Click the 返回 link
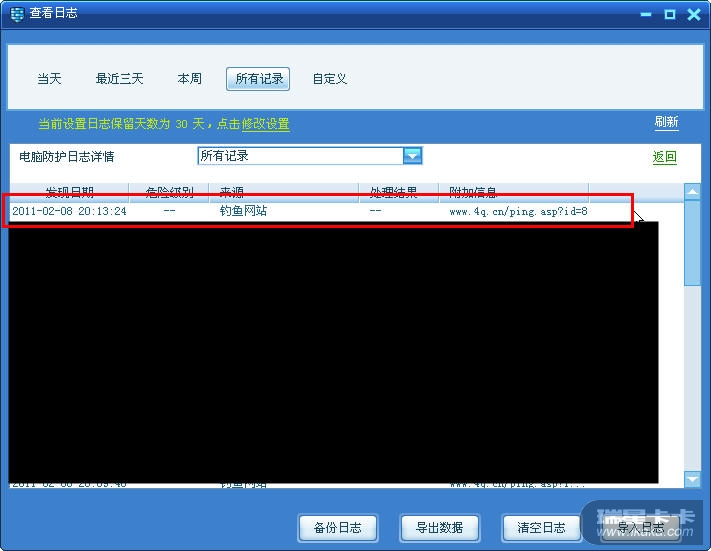The width and height of the screenshot is (711, 551). 665,157
